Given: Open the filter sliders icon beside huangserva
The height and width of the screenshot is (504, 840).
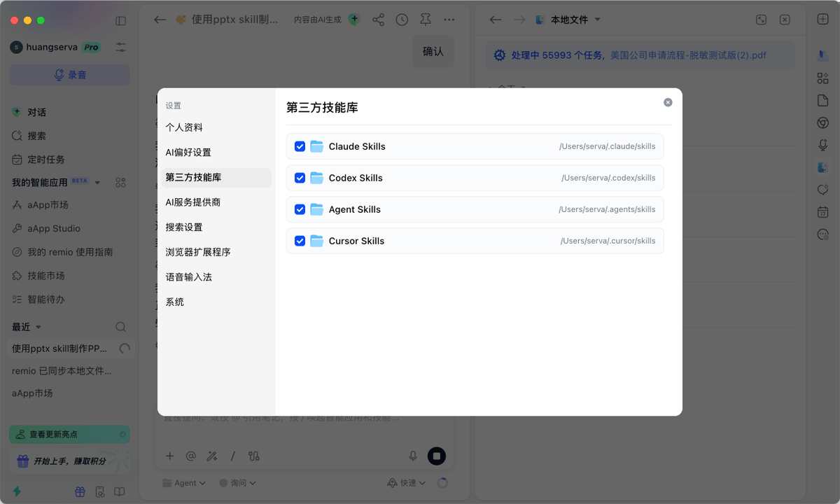Looking at the screenshot, I should coord(121,48).
